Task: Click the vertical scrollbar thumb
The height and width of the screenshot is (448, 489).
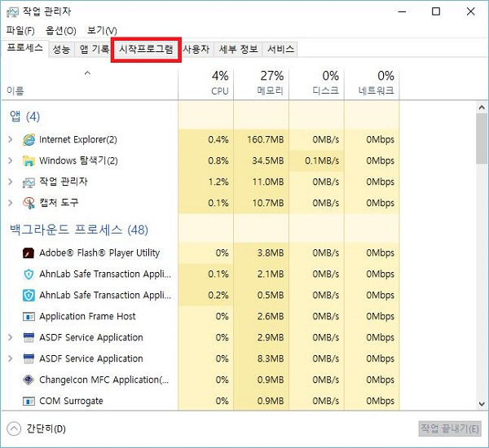Action: [x=482, y=138]
